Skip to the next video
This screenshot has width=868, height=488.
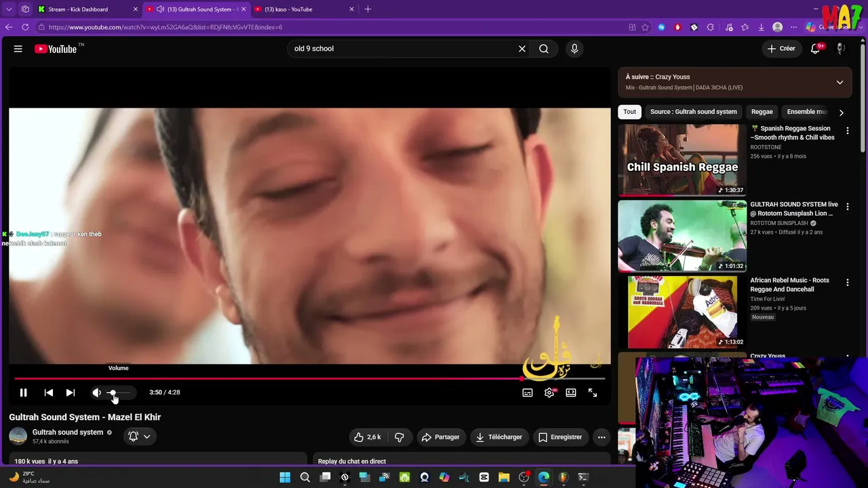tap(71, 392)
